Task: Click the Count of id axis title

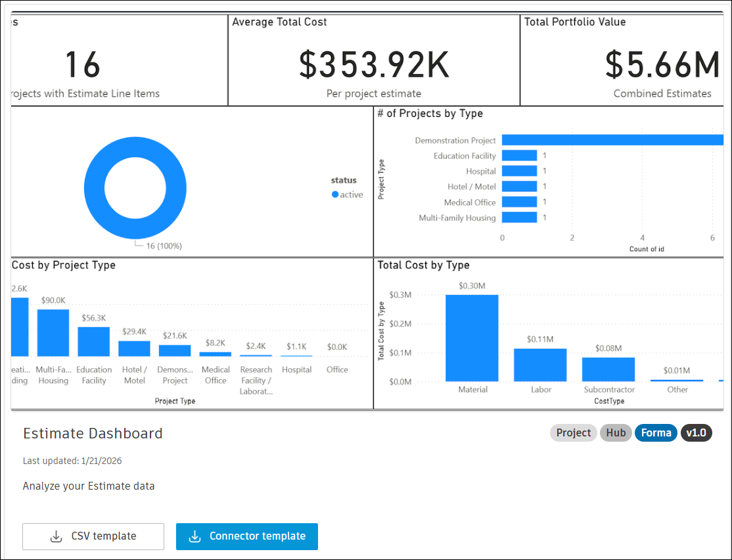Action: pos(647,249)
